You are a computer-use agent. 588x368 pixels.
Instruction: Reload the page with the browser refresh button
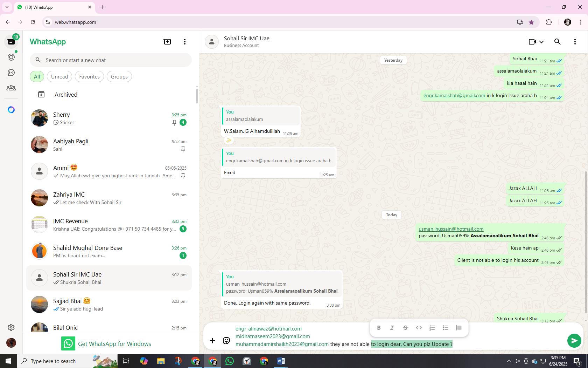click(x=33, y=22)
